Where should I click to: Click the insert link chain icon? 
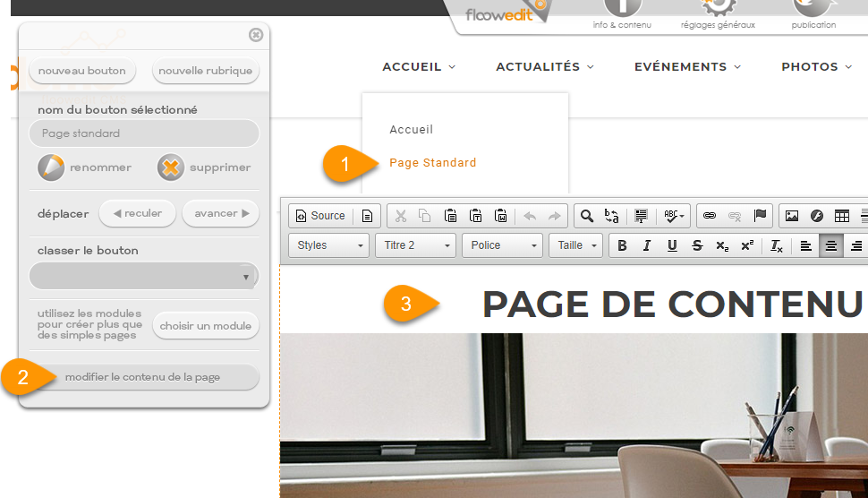(x=710, y=216)
